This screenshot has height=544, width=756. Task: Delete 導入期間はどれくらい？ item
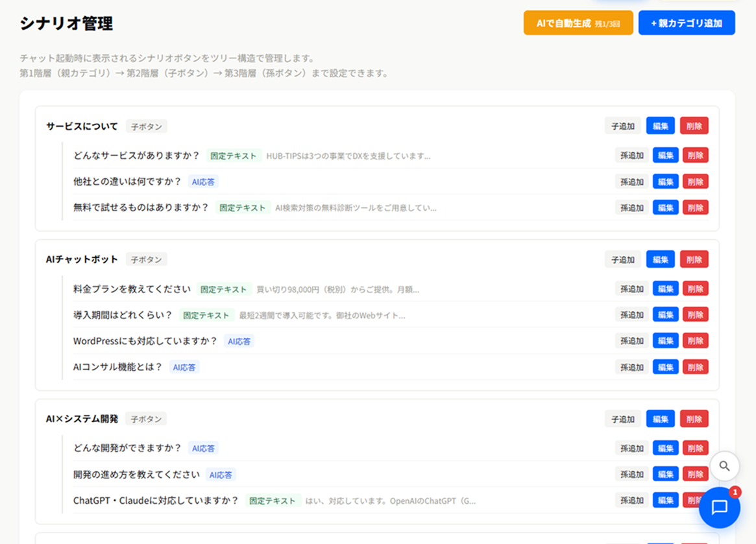(695, 314)
